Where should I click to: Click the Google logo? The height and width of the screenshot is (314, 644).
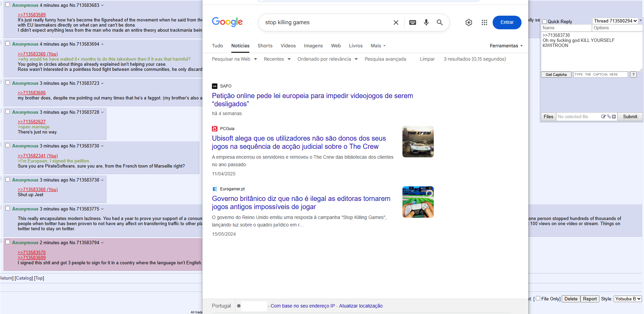click(x=227, y=22)
